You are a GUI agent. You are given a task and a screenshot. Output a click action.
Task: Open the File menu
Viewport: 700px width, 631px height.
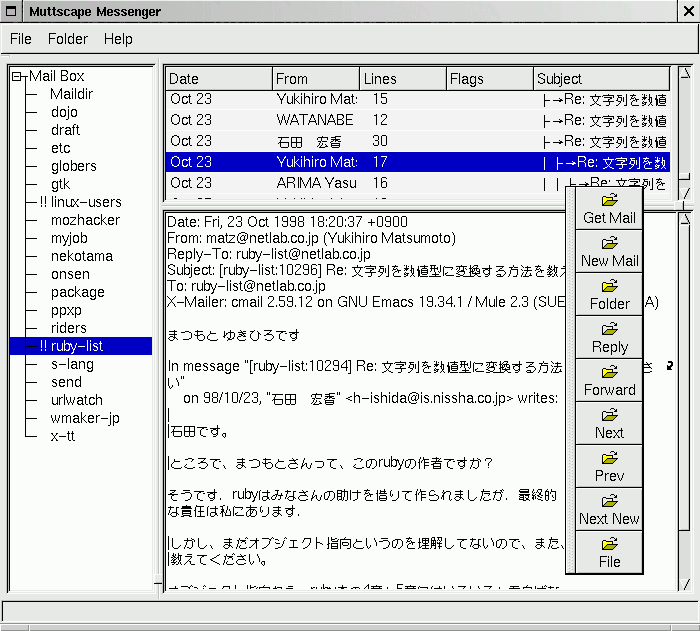pyautogui.click(x=21, y=39)
